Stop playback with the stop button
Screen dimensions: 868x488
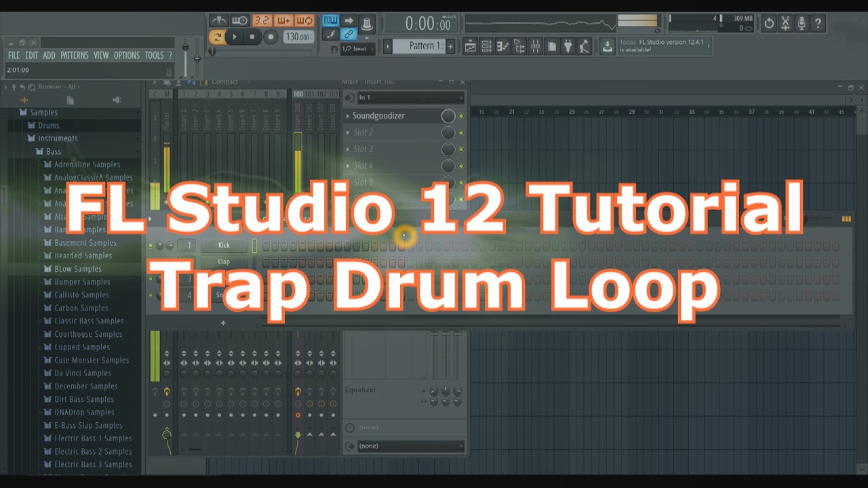[x=252, y=37]
